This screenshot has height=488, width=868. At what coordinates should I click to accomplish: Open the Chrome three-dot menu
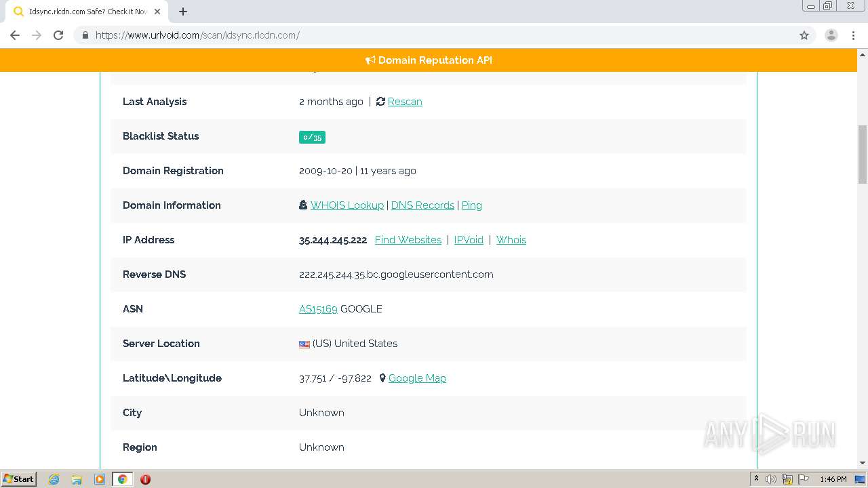tap(853, 35)
